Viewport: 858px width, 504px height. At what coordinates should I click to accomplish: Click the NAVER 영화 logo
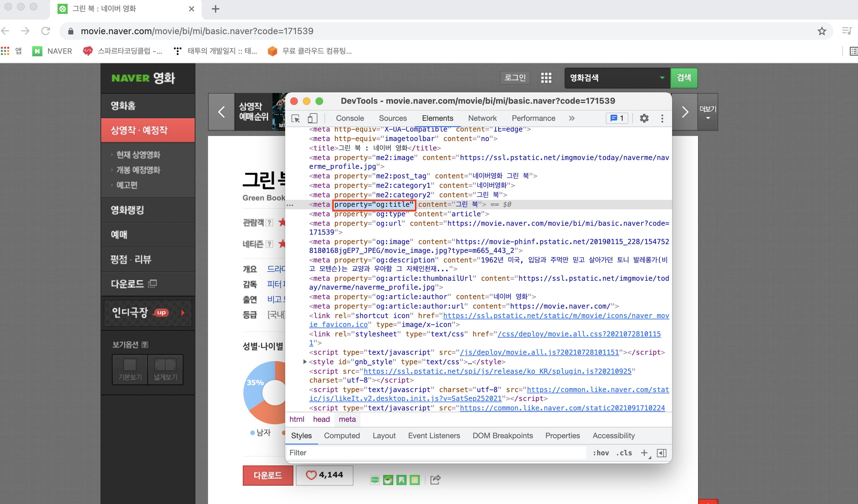[143, 78]
